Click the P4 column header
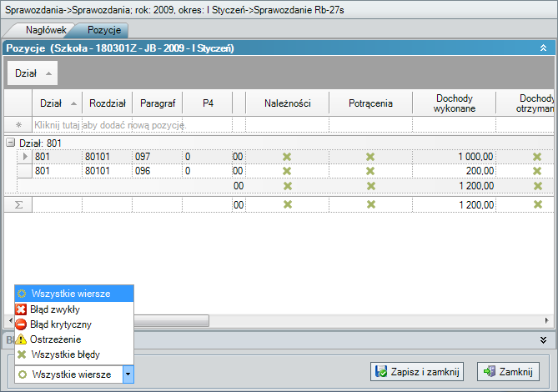 [x=208, y=103]
